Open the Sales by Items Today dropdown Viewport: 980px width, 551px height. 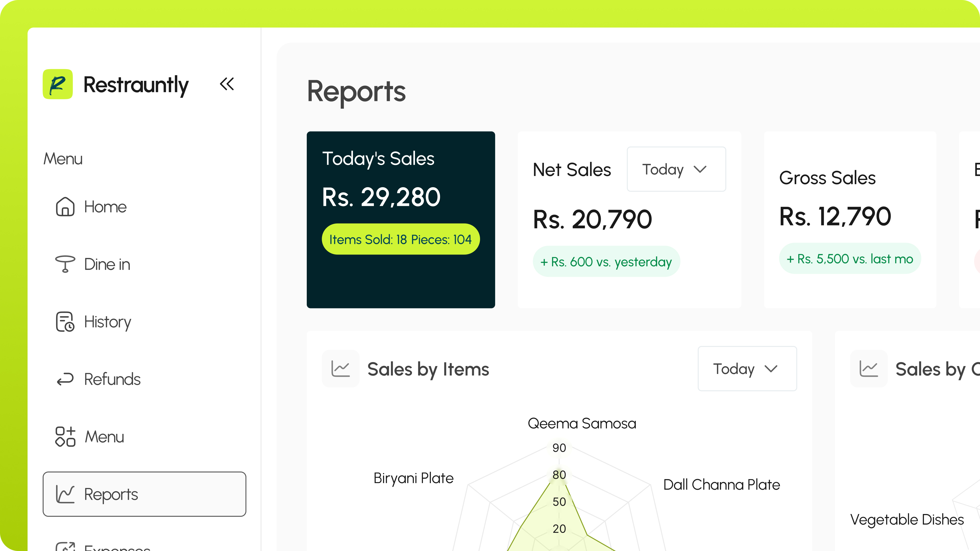point(747,369)
